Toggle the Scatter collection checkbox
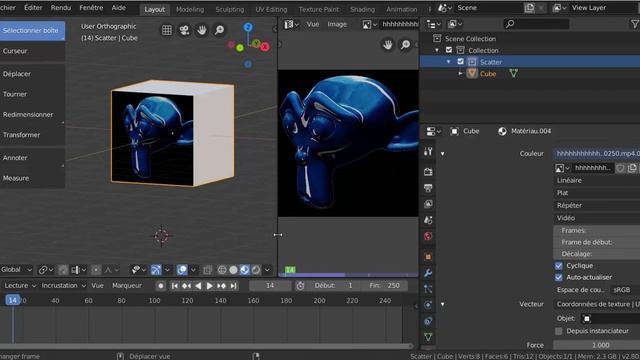This screenshot has width=640, height=360. pyautogui.click(x=460, y=62)
